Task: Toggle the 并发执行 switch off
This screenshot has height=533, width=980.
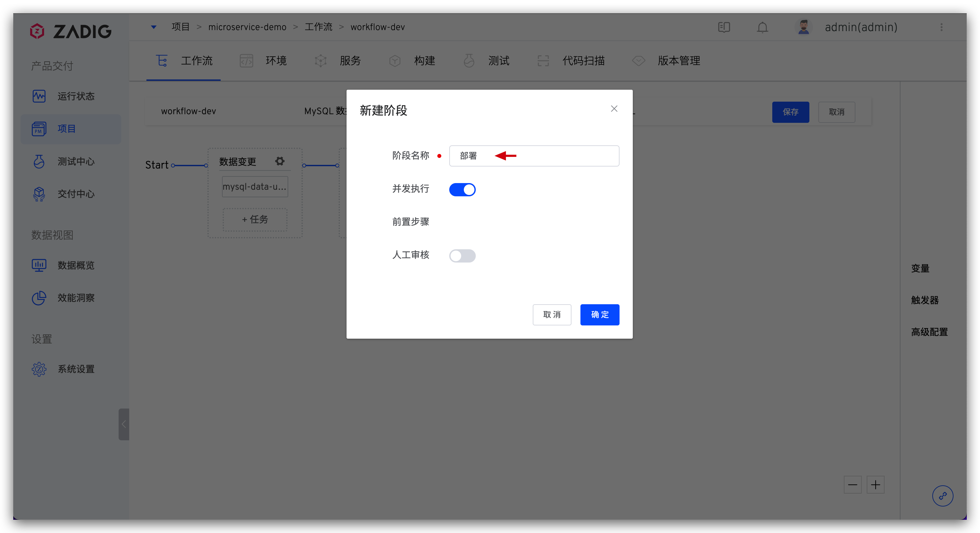Action: pyautogui.click(x=462, y=189)
